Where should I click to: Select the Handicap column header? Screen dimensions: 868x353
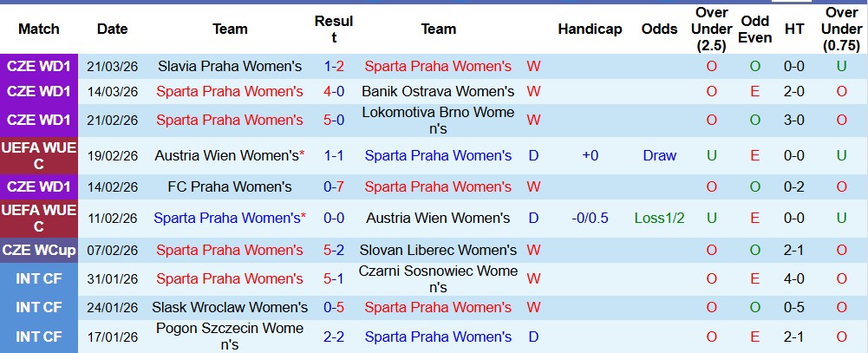click(590, 29)
